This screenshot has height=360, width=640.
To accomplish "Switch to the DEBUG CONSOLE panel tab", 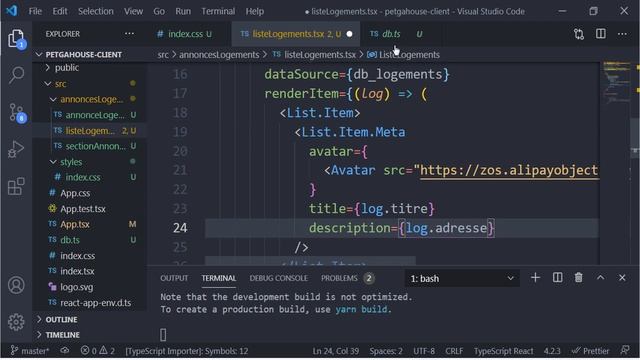I will coord(278,278).
